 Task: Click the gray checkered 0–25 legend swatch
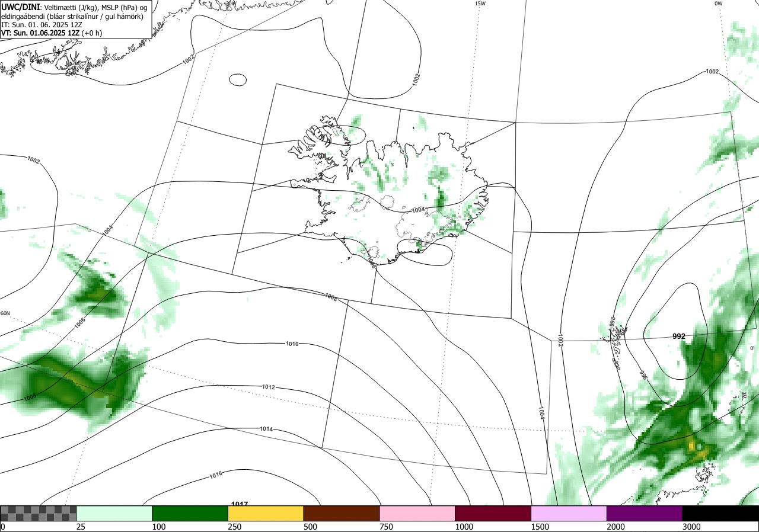[39, 513]
